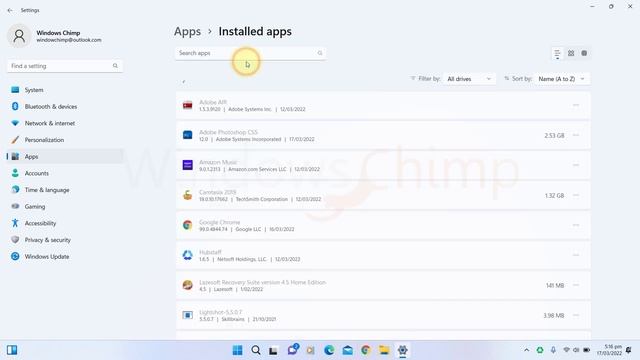Click the Find a setting search box
Viewport: 640px width, 360px height.
click(64, 66)
